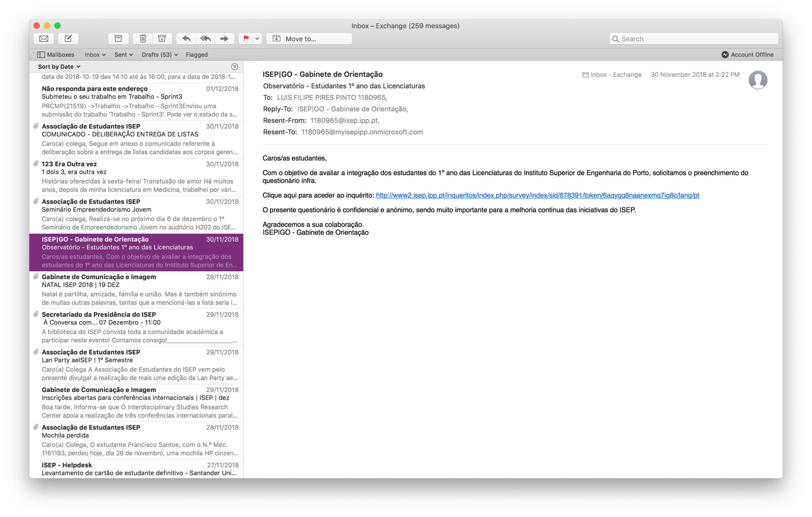Forward the selected email

(224, 39)
